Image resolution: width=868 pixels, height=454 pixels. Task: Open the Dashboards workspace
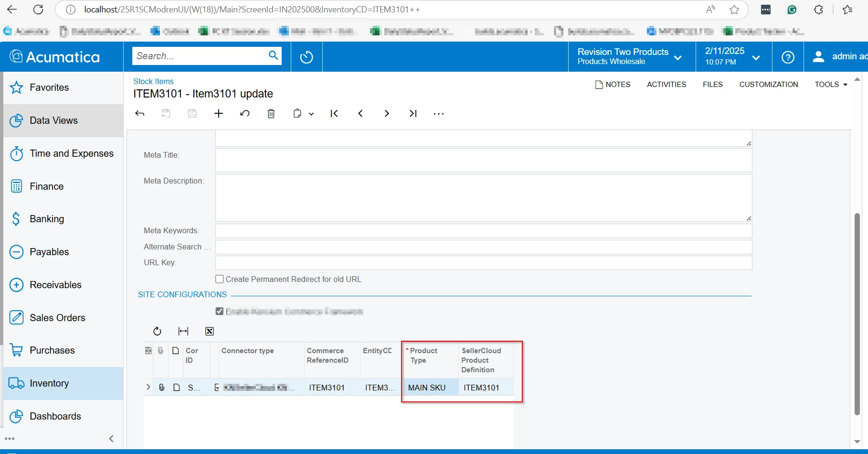click(63, 416)
